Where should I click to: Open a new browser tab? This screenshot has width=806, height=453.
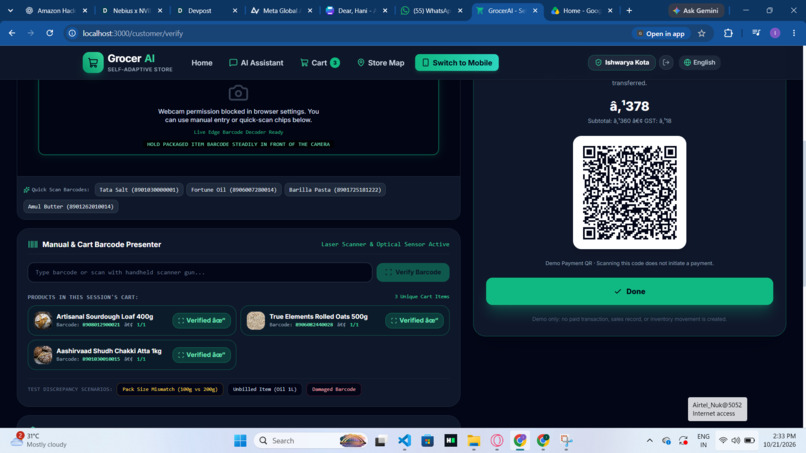pos(629,10)
